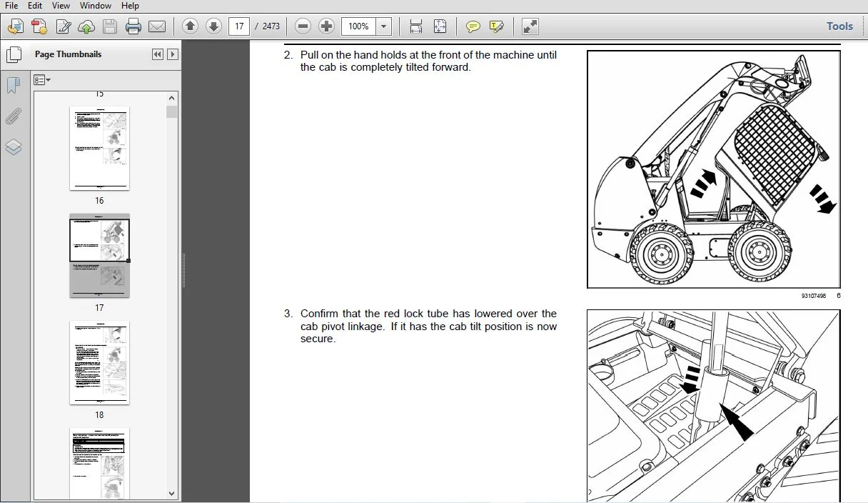The width and height of the screenshot is (868, 503).
Task: Open the View menu
Action: [60, 6]
